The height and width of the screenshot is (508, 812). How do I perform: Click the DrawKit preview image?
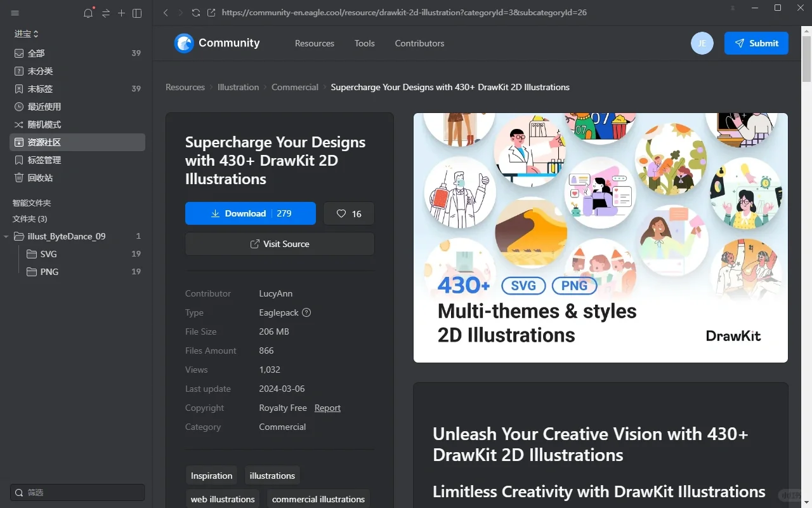[601, 237]
